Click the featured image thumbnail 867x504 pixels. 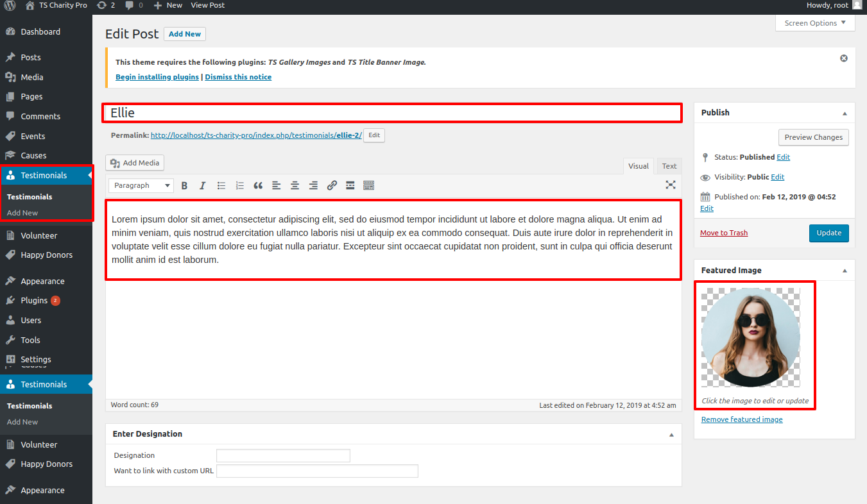(x=750, y=337)
